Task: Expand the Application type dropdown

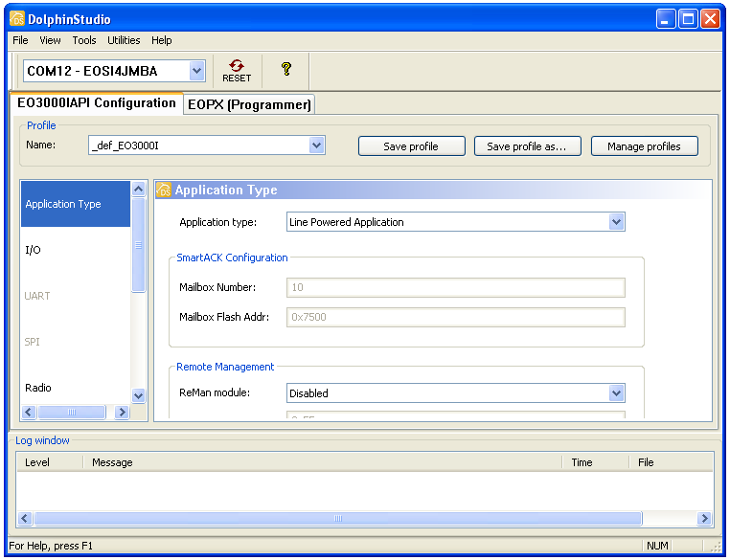Action: [616, 222]
